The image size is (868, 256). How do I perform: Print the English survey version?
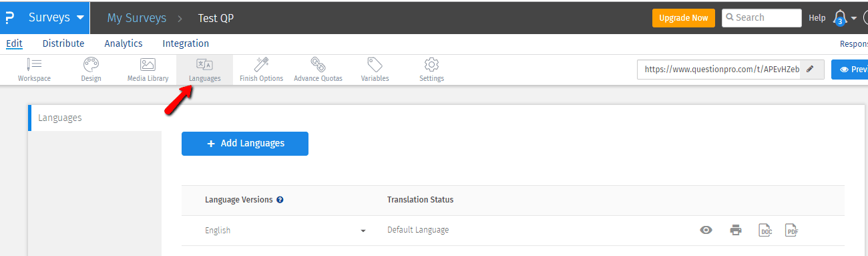tap(736, 230)
